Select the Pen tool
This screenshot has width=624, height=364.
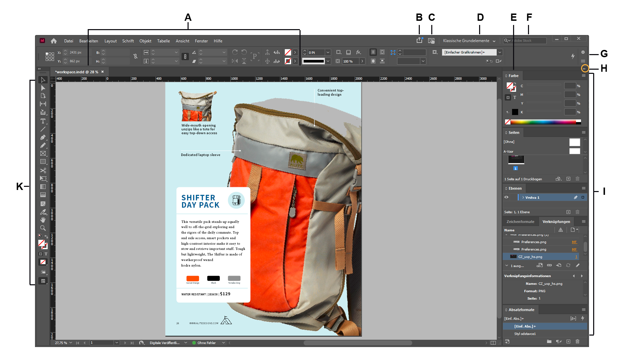coord(43,138)
